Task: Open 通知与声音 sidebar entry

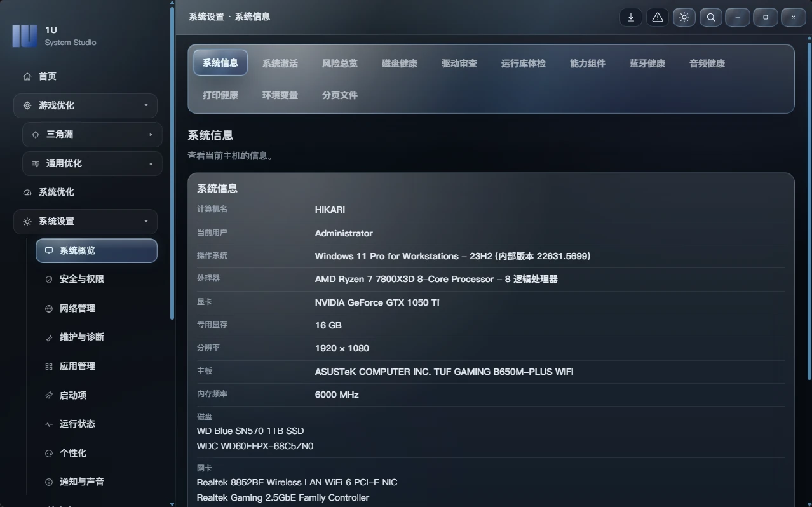Action: (x=96, y=482)
